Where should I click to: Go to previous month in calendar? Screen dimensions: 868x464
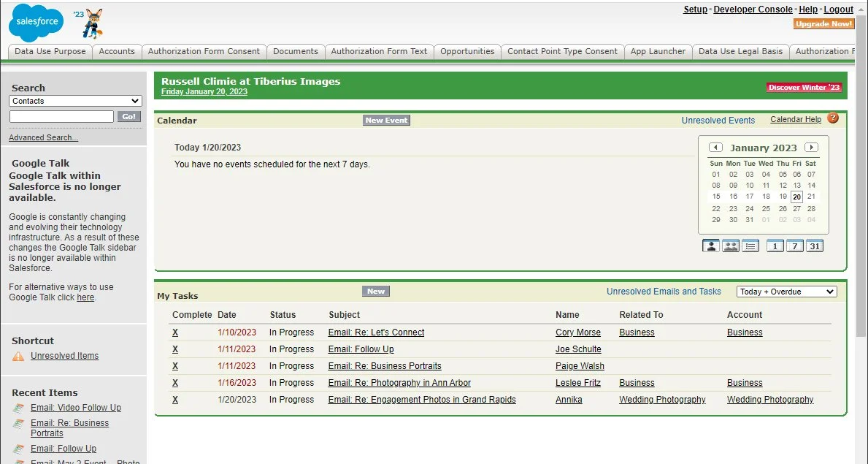tap(715, 148)
